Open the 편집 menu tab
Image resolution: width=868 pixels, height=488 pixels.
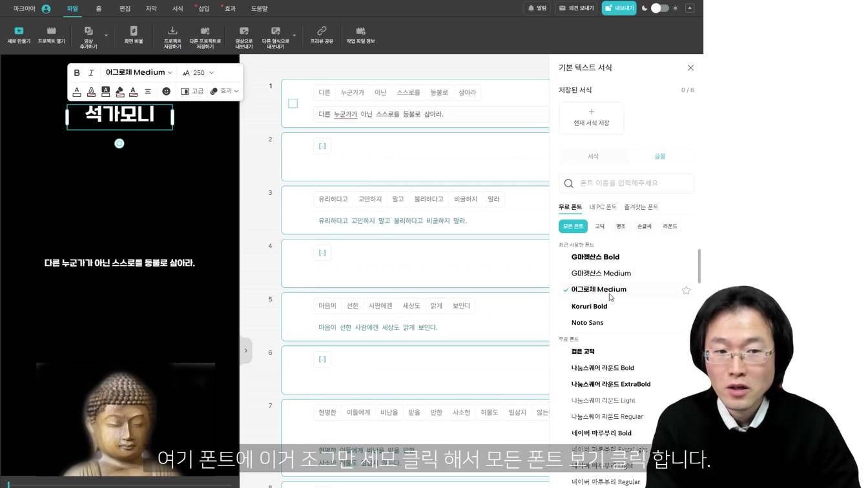click(x=125, y=8)
